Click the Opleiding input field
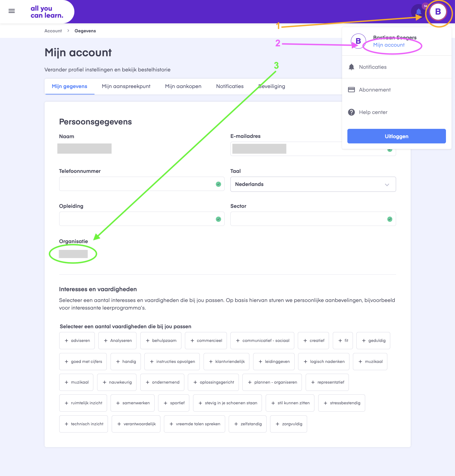 coord(142,219)
